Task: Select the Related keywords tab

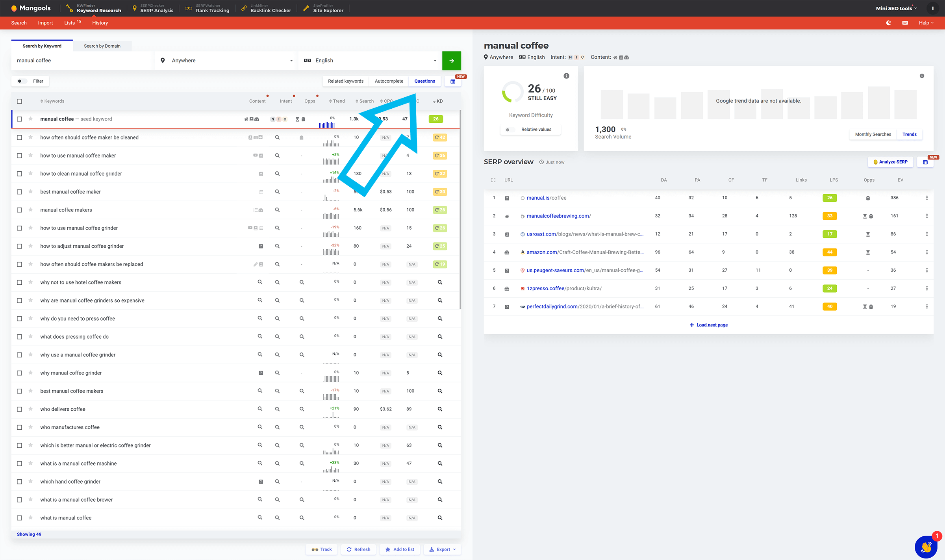Action: coord(346,81)
